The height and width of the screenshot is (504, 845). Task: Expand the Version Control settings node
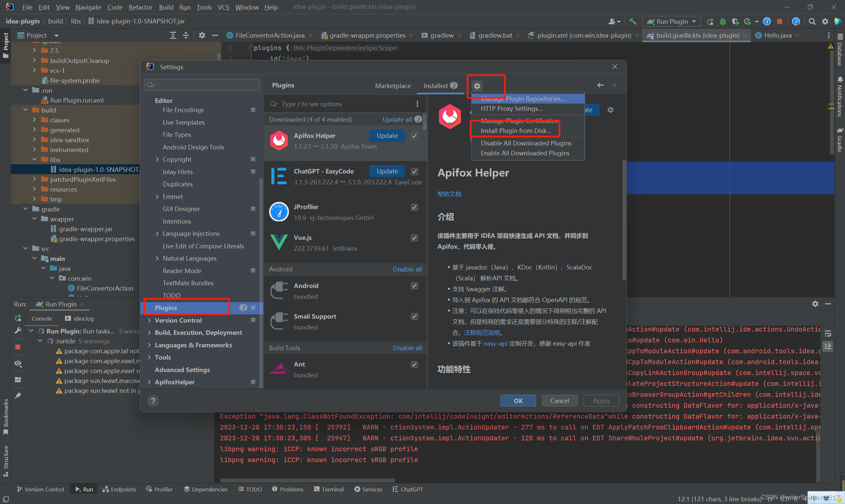149,320
